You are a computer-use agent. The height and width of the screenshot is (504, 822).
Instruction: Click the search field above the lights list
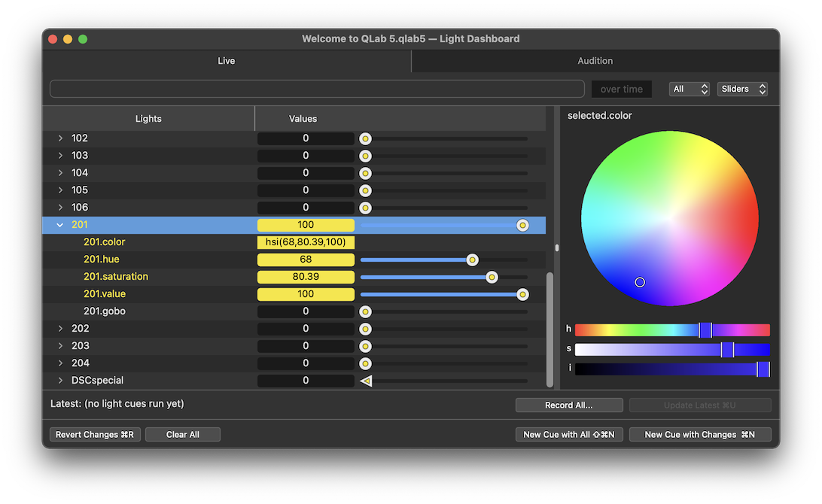316,88
